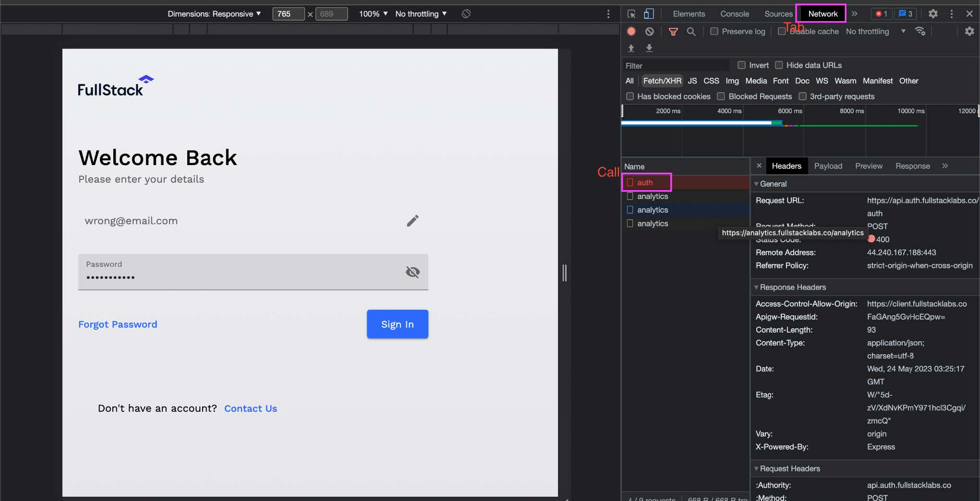
Task: Open DevTools three-dot customize menu
Action: click(951, 14)
